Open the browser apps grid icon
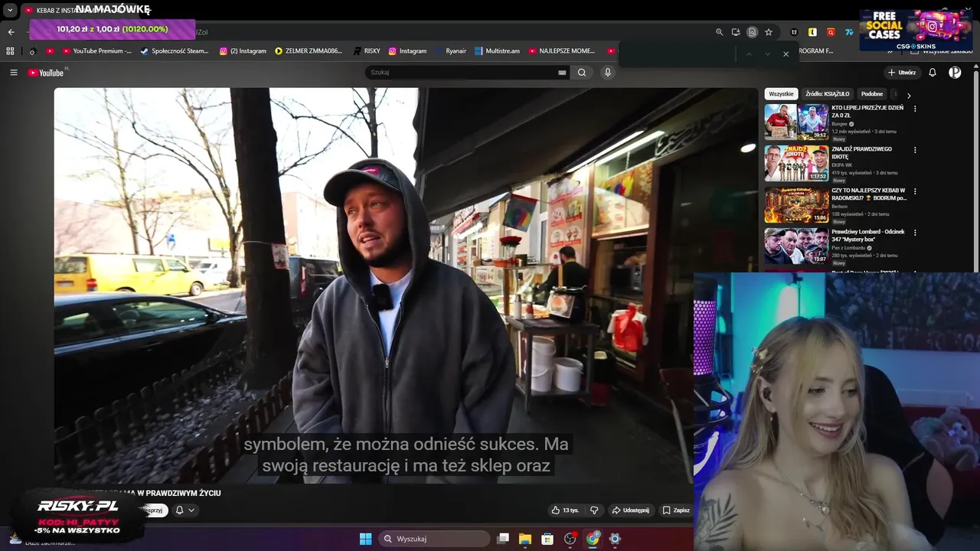Viewport: 980px width, 551px height. pyautogui.click(x=10, y=51)
